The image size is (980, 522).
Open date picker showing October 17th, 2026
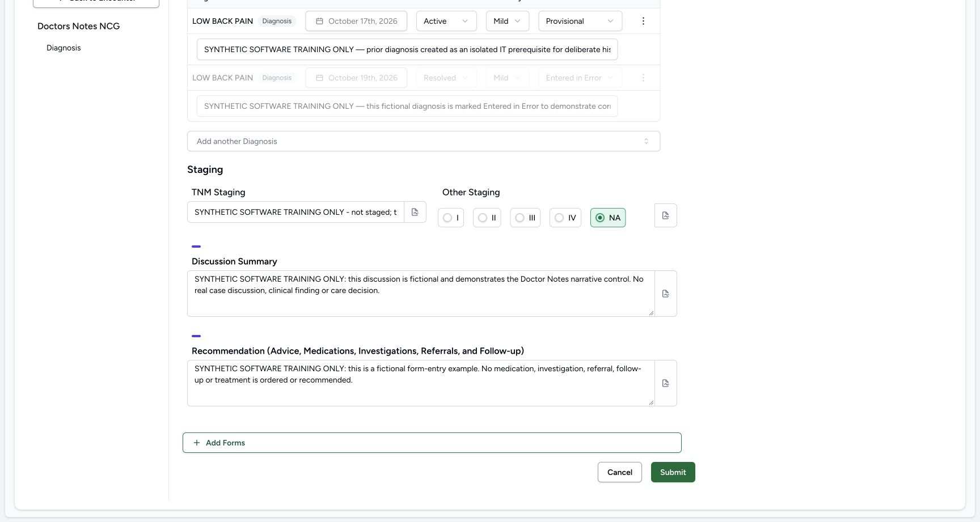tap(356, 21)
